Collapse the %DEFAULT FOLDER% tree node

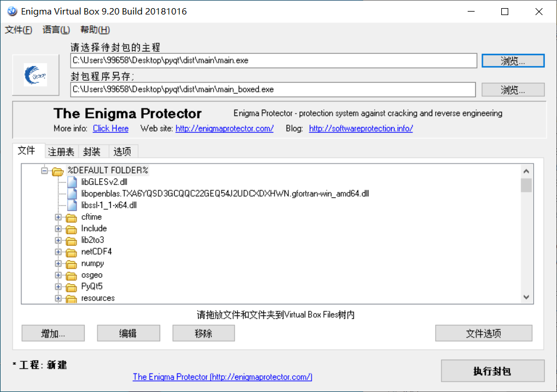pos(44,170)
